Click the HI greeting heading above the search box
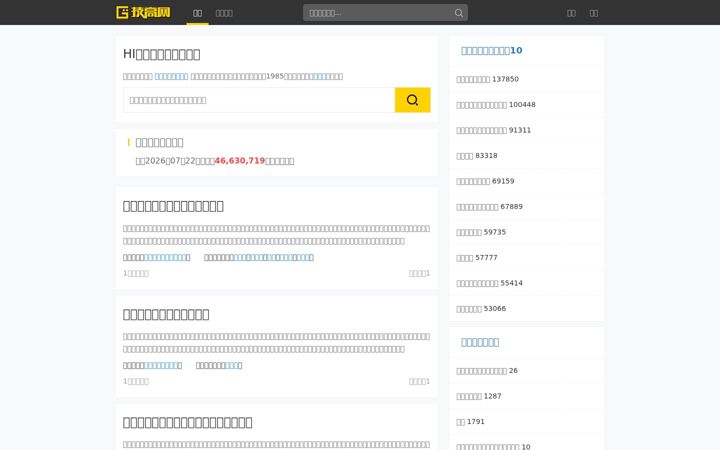This screenshot has width=720, height=450. [162, 54]
